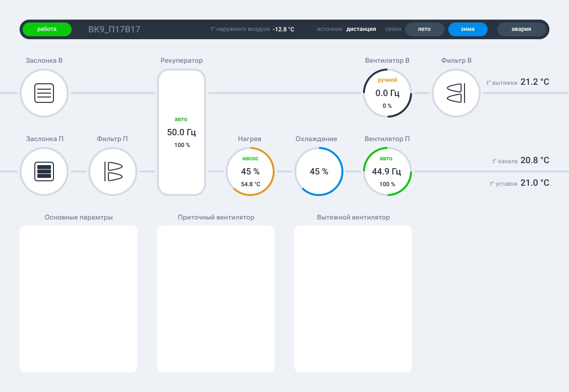Select the Фильтр П filter icon

click(x=112, y=171)
